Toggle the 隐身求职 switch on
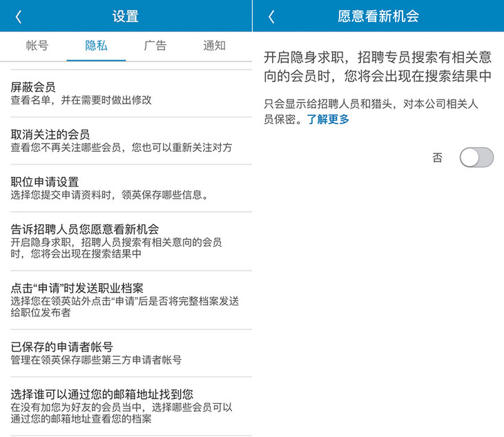This screenshot has width=504, height=437. point(476,157)
